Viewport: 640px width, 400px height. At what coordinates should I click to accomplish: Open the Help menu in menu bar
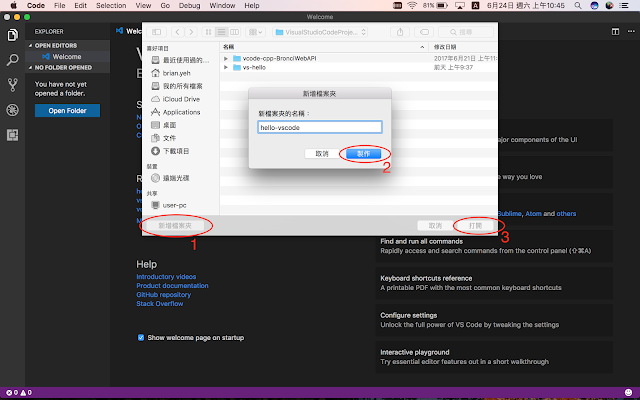click(x=252, y=5)
